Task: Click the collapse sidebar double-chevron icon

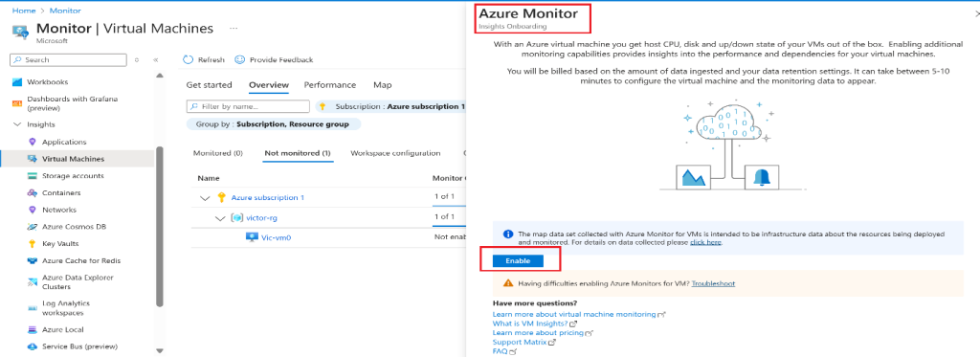Action: (156, 60)
